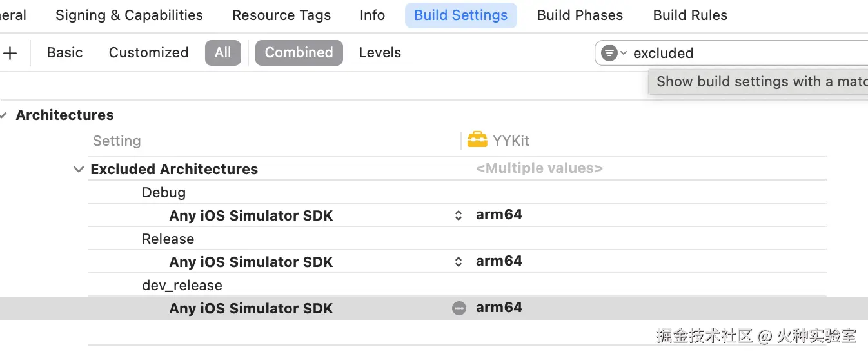Image resolution: width=868 pixels, height=356 pixels.
Task: Click the search field containing "excluded"
Action: 742,53
